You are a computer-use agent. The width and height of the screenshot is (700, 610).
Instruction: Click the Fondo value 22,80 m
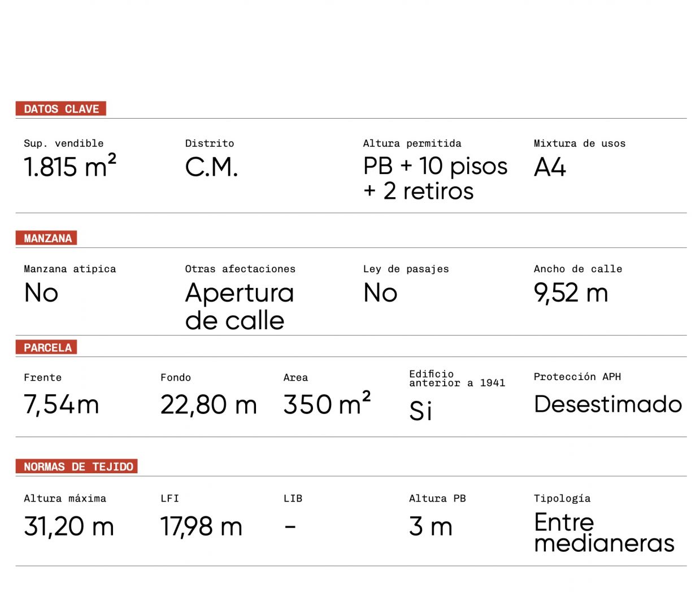pos(208,404)
